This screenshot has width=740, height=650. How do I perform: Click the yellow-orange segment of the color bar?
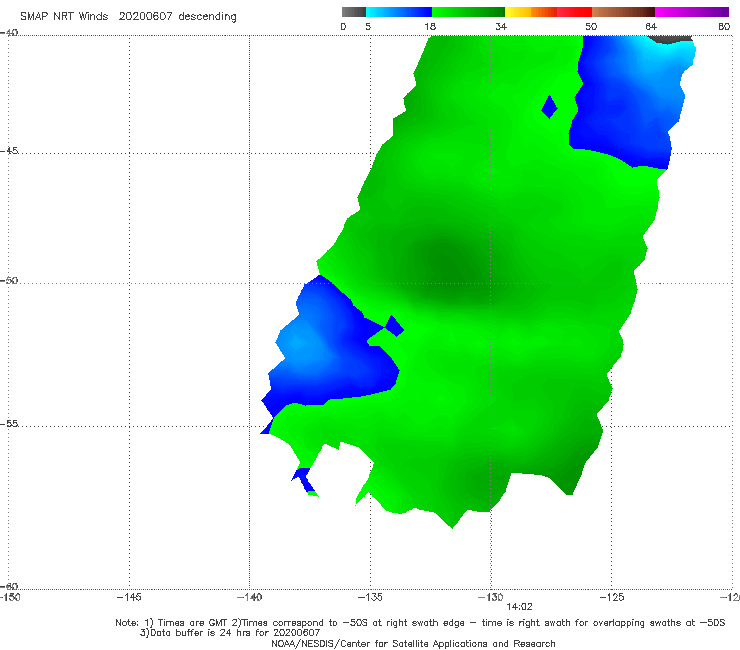(x=531, y=12)
